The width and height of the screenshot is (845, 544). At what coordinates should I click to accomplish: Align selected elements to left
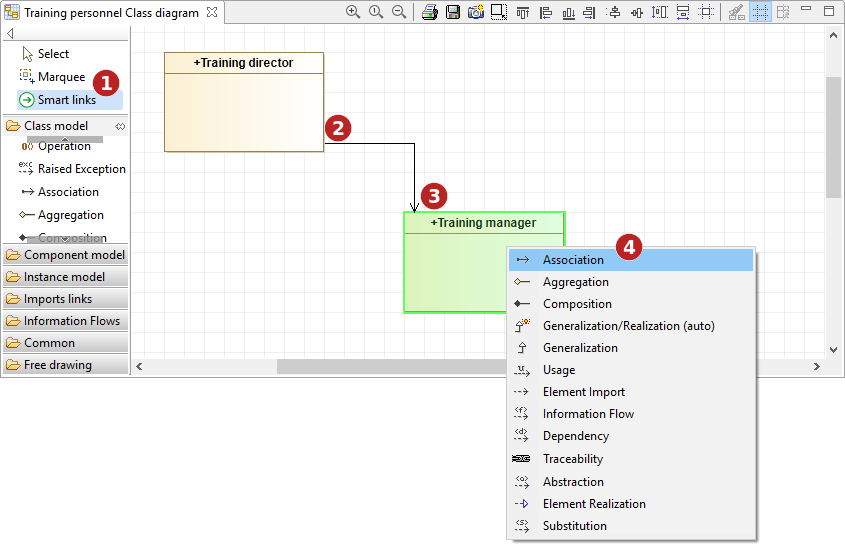click(545, 12)
